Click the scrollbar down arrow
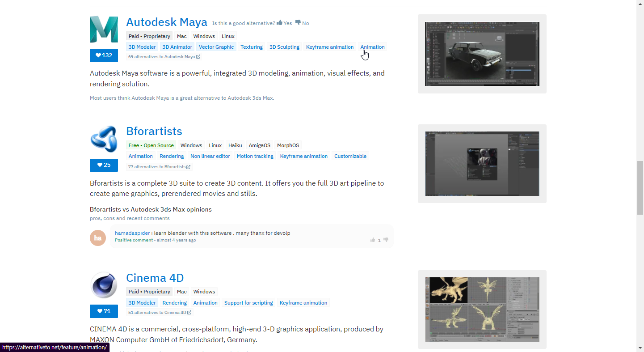This screenshot has width=644, height=352. click(x=640, y=348)
